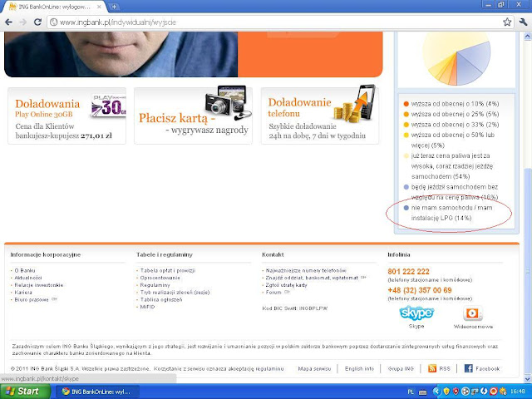Click the browser forward arrow
Image resolution: width=532 pixels, height=399 pixels.
[22, 22]
